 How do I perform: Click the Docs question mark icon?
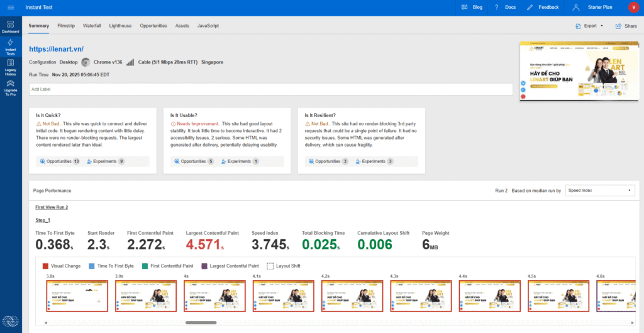[x=497, y=8]
